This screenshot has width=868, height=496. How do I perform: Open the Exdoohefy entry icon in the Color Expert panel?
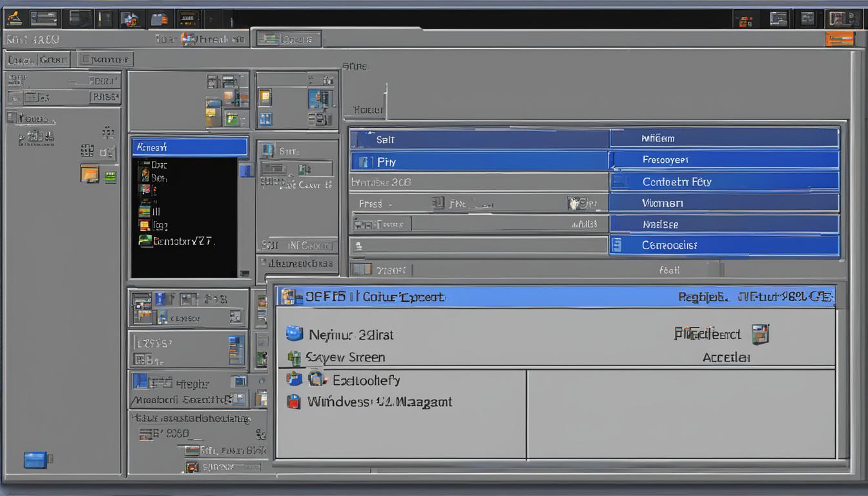tap(316, 379)
